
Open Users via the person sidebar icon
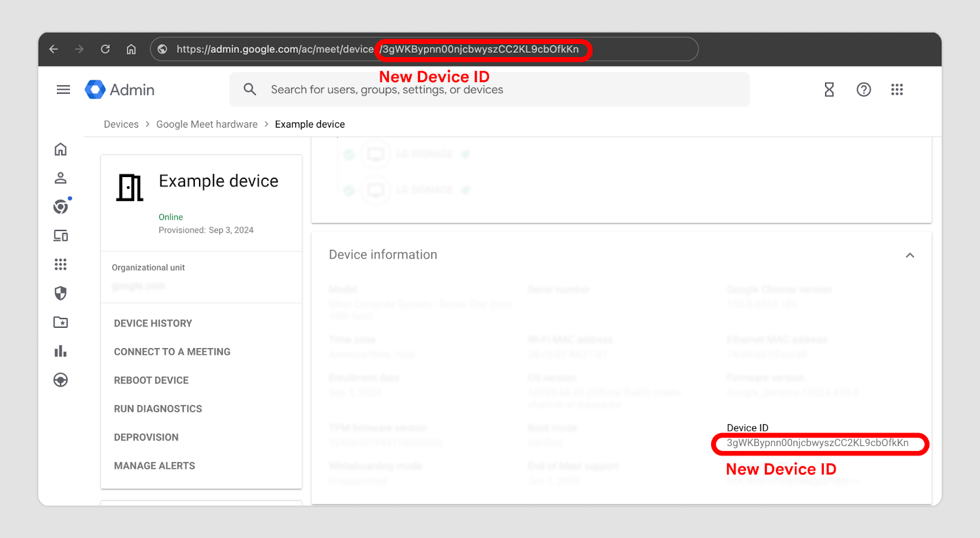click(61, 178)
